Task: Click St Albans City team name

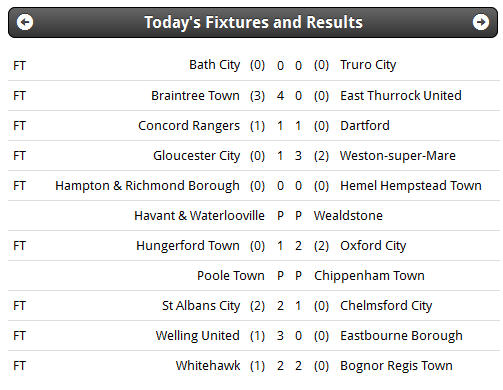Action: point(201,306)
